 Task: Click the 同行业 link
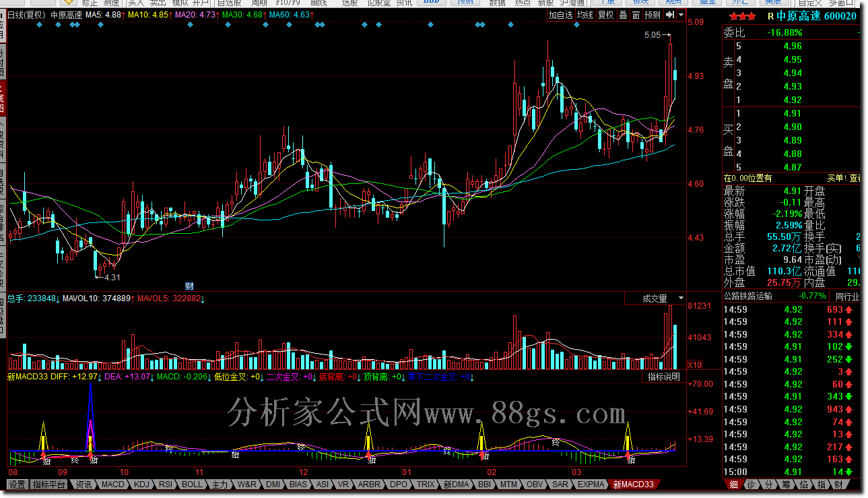pyautogui.click(x=847, y=296)
